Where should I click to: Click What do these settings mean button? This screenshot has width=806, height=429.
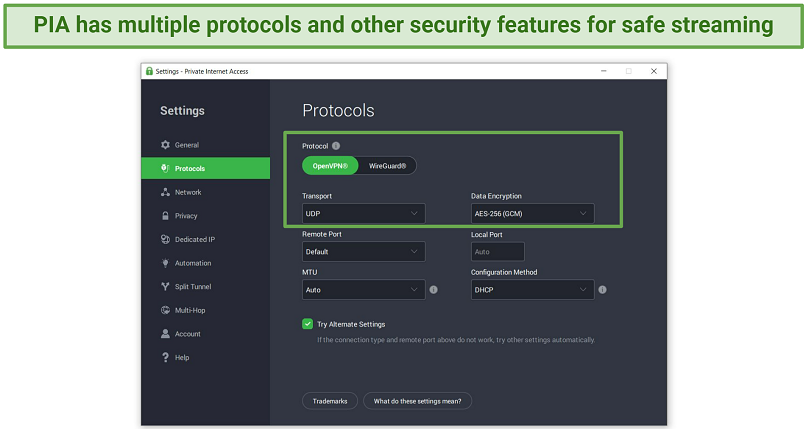[417, 401]
